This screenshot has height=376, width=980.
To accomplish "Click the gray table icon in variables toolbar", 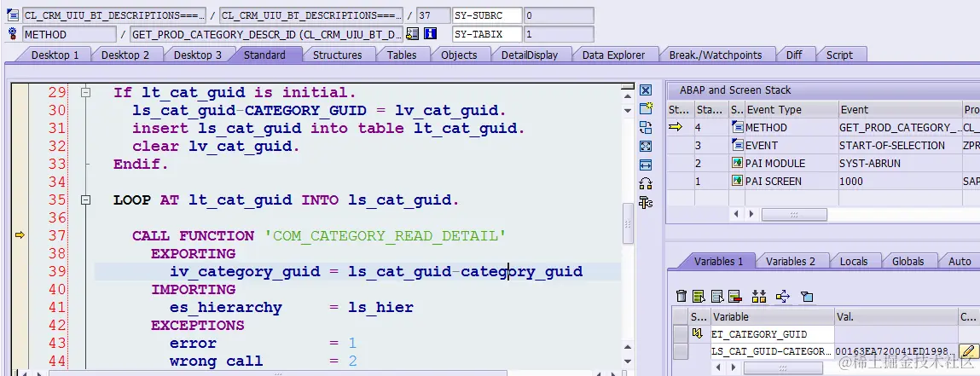I will point(717,296).
